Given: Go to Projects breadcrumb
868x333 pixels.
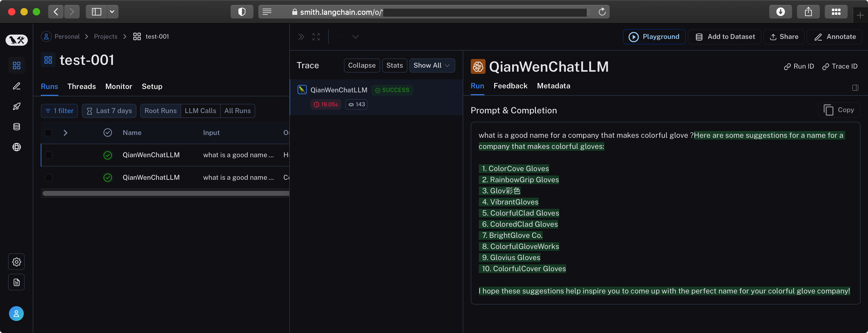Looking at the screenshot, I should coord(106,36).
